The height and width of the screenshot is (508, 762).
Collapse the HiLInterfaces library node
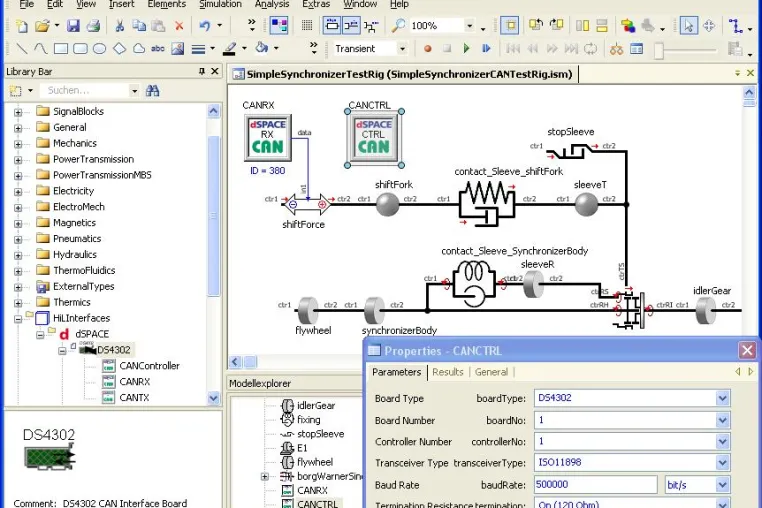tap(18, 319)
